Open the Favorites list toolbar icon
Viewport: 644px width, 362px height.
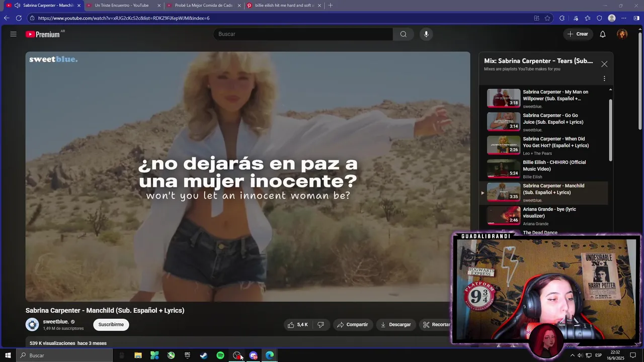point(588,18)
